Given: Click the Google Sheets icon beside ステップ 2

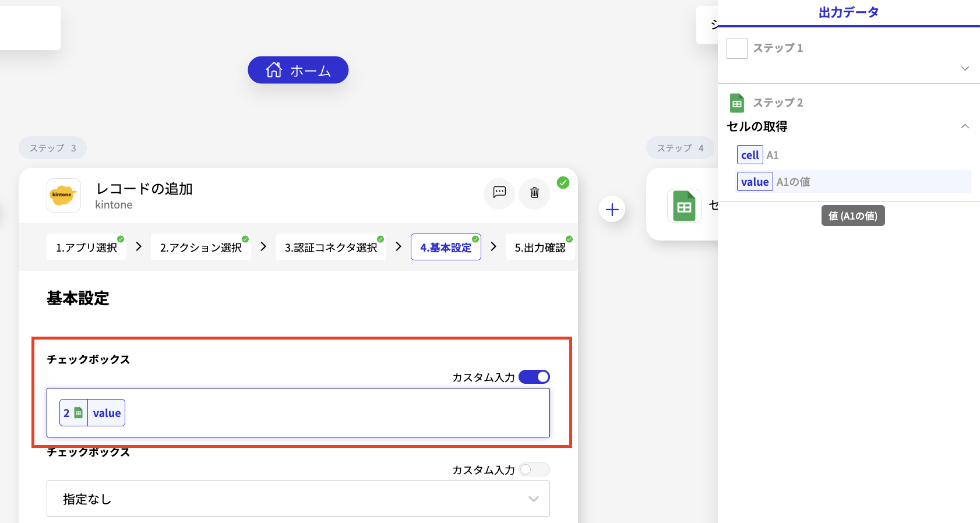Looking at the screenshot, I should point(737,103).
